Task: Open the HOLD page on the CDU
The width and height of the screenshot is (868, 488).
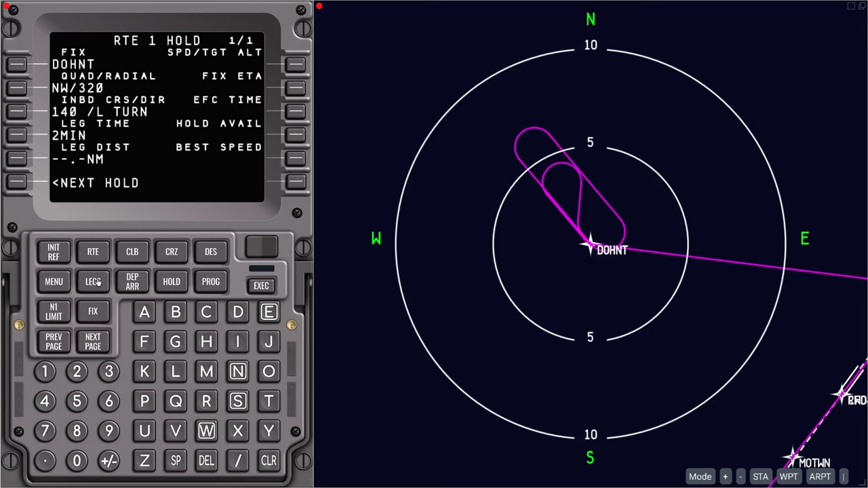Action: click(x=171, y=281)
